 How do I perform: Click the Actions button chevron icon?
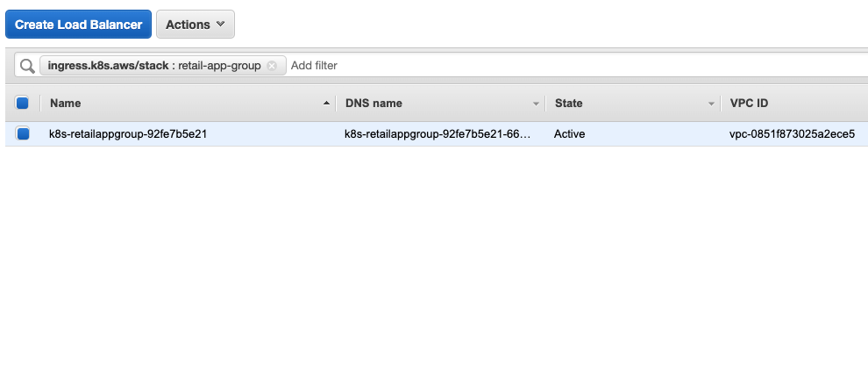coord(220,25)
